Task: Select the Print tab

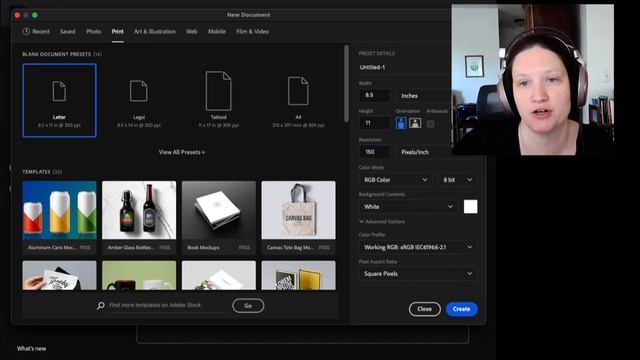Action: tap(118, 31)
